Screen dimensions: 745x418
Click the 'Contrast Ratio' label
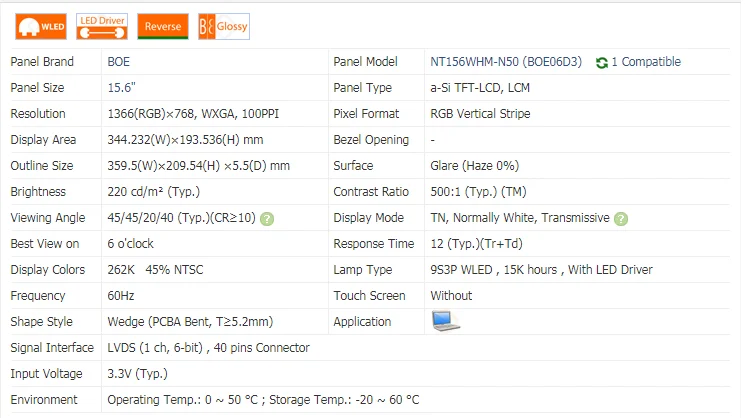[x=371, y=192]
